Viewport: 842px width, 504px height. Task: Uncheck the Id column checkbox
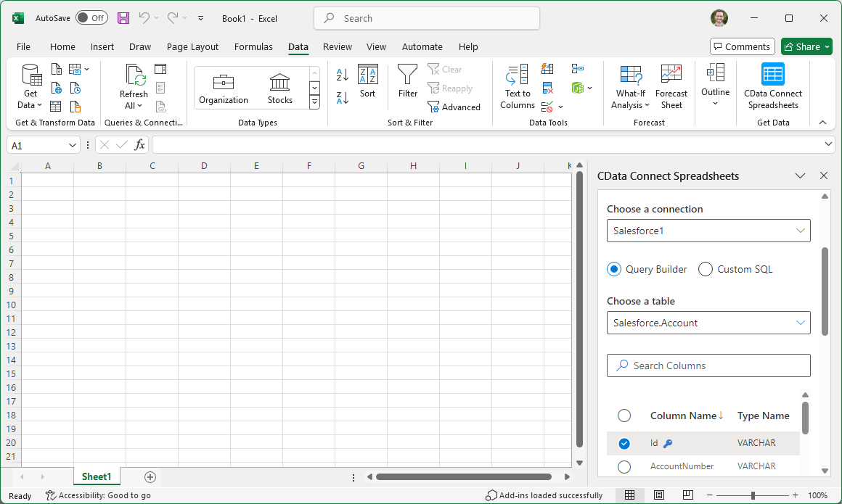coord(624,443)
